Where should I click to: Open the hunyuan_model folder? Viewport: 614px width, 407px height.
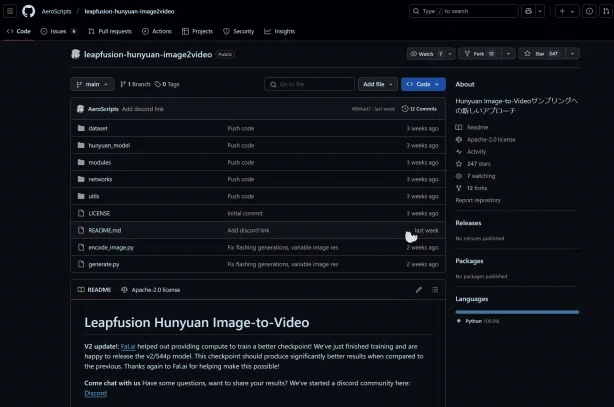click(109, 145)
